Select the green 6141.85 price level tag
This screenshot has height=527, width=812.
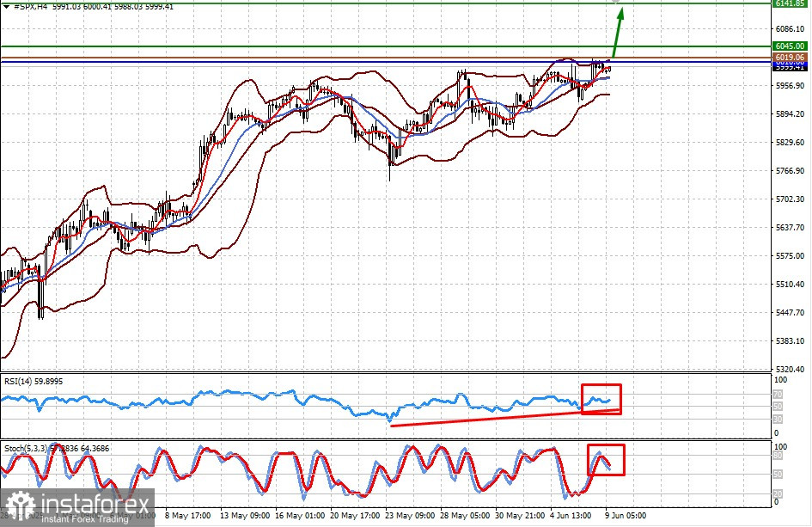(789, 3)
